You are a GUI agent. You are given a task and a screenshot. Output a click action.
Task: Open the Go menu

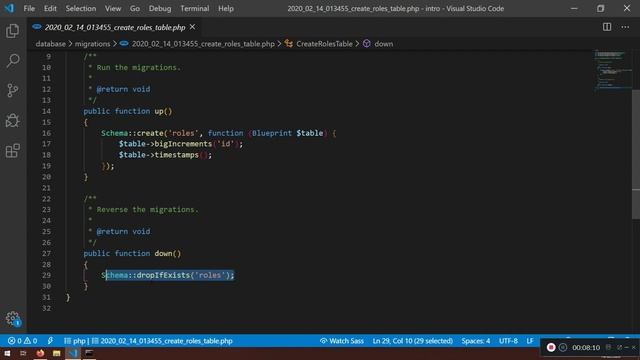pyautogui.click(x=135, y=8)
